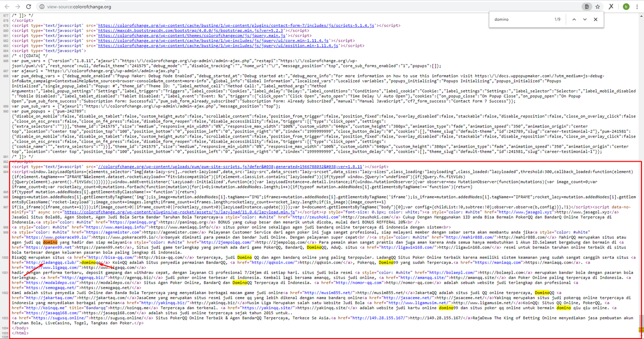Follow the https://maniaqq.com/ href link

[498, 262]
